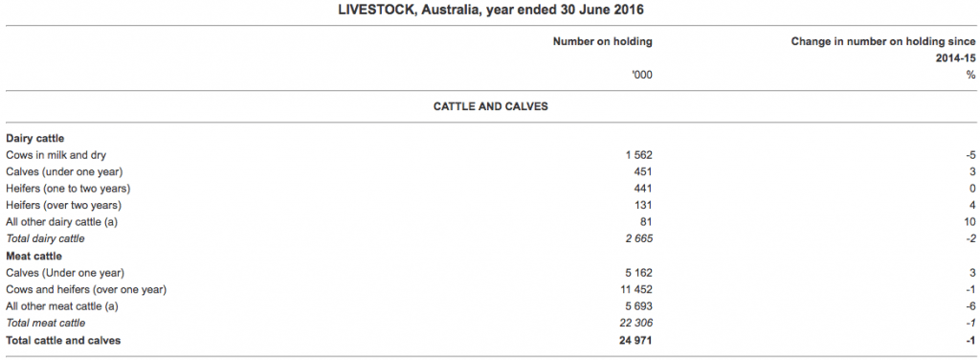Select the Number on holding column header

click(603, 42)
